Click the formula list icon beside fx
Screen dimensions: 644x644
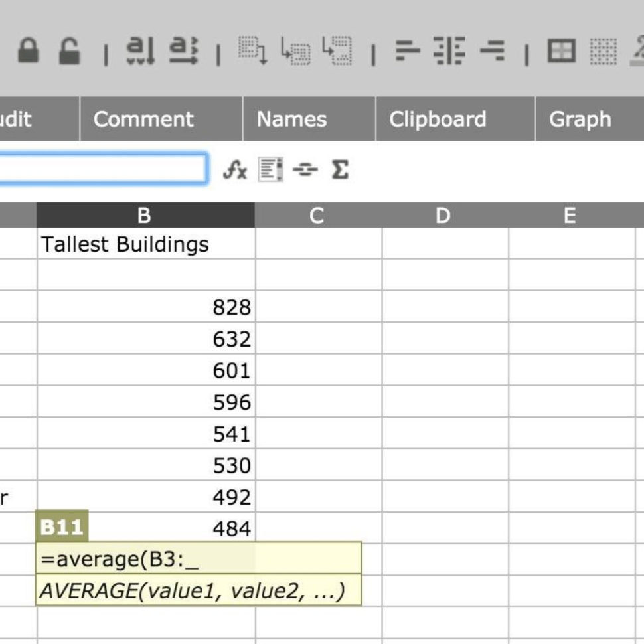tap(270, 171)
